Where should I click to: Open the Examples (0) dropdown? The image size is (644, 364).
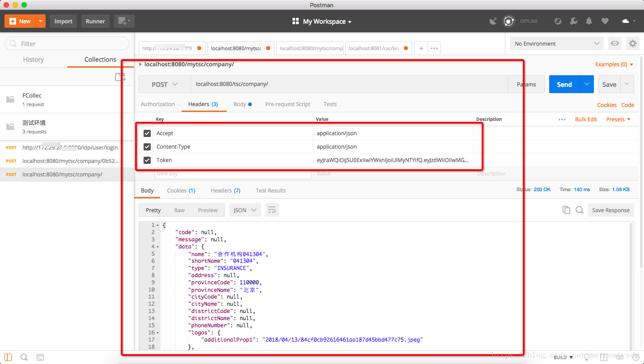[614, 64]
